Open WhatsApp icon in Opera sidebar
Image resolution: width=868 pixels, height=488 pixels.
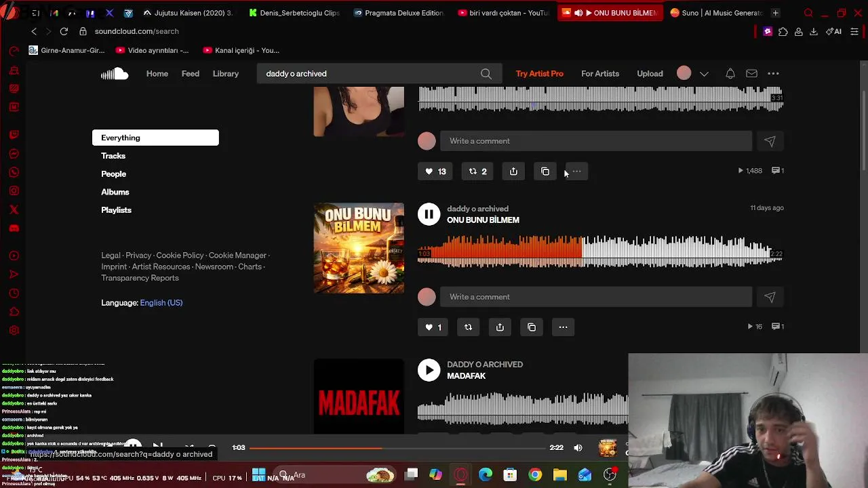[x=14, y=172]
